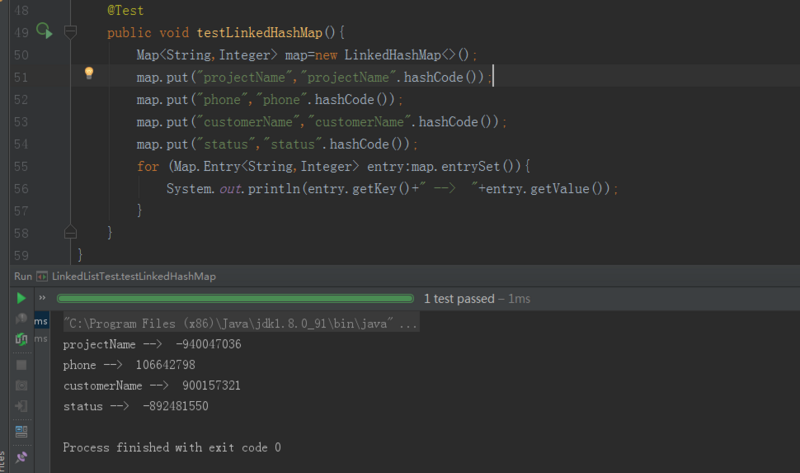
Task: Click the java command line in console
Action: (x=240, y=324)
